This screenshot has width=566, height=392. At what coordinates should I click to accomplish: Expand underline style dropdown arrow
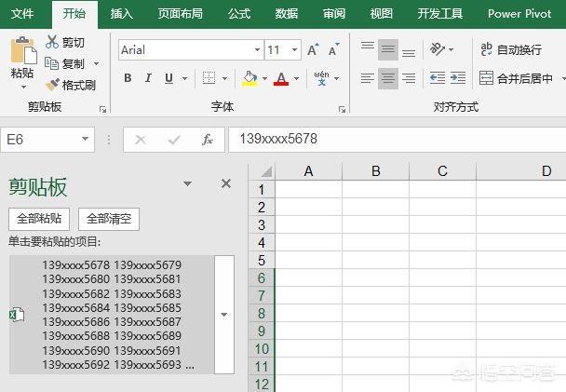coord(185,78)
